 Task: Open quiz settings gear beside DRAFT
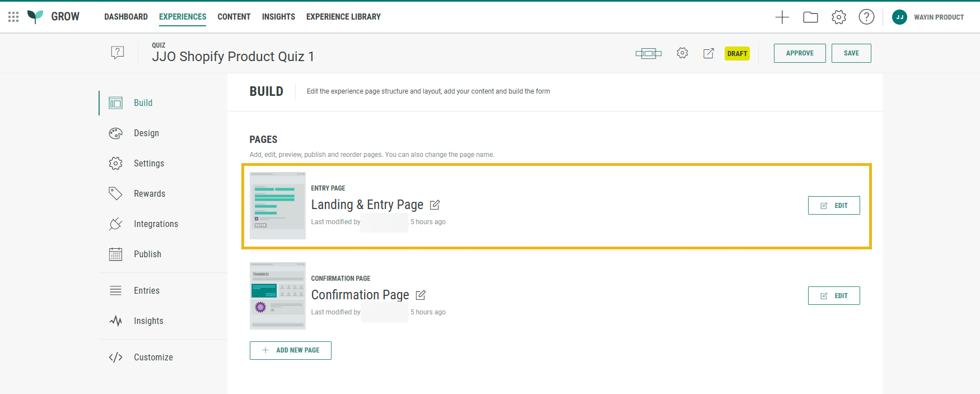682,53
